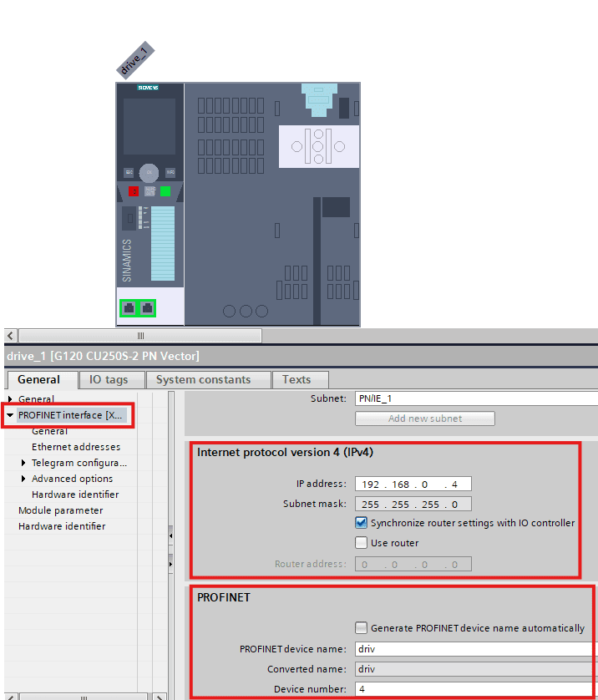The width and height of the screenshot is (598, 700).
Task: Switch to the General tab
Action: click(x=38, y=379)
